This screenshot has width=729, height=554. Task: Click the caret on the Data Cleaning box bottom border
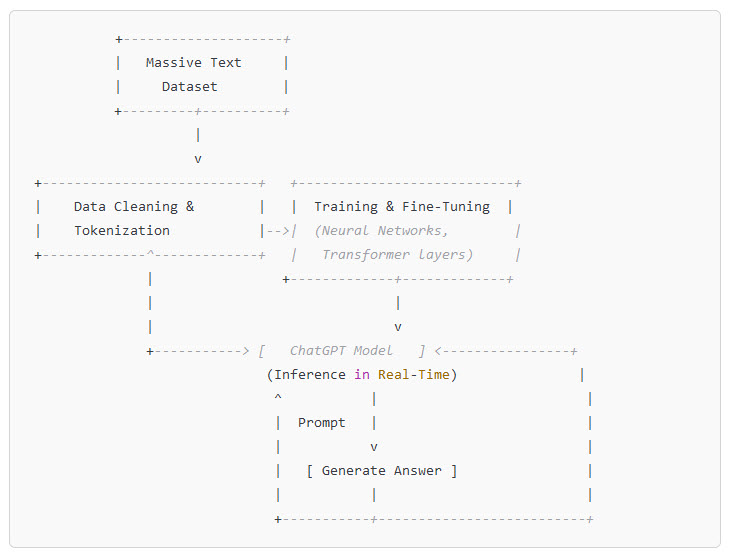[x=150, y=255]
